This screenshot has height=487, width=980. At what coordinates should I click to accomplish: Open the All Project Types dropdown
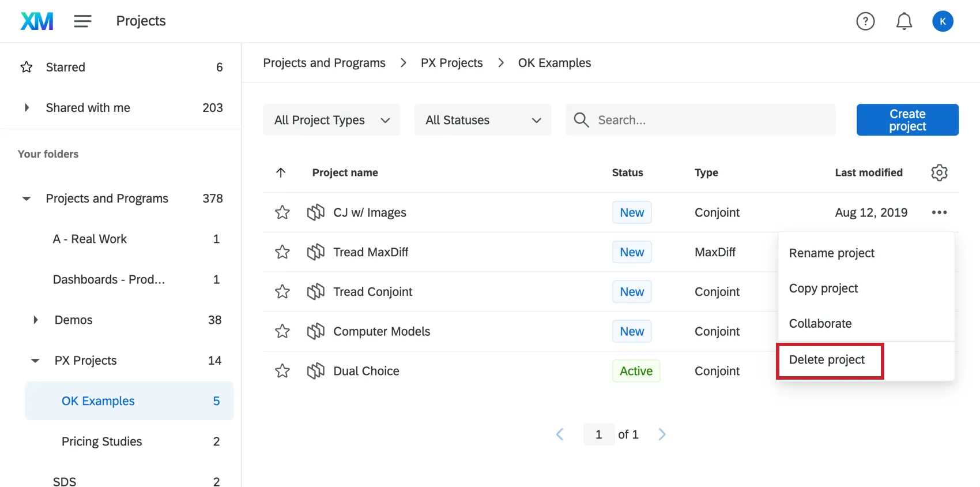[331, 120]
